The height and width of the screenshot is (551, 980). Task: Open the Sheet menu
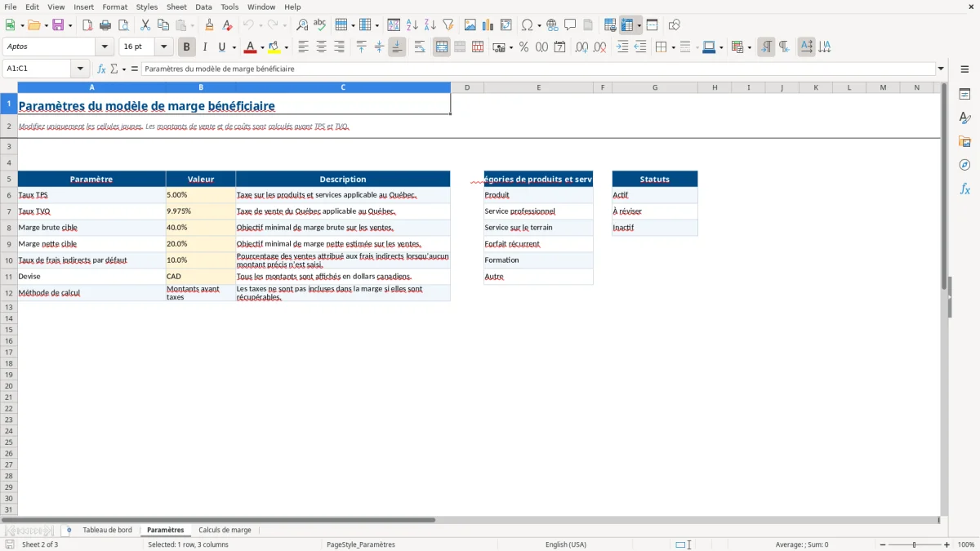tap(177, 7)
